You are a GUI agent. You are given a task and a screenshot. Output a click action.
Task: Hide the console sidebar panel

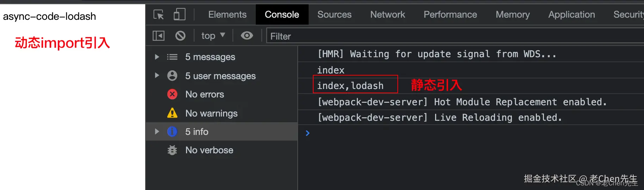coord(159,36)
